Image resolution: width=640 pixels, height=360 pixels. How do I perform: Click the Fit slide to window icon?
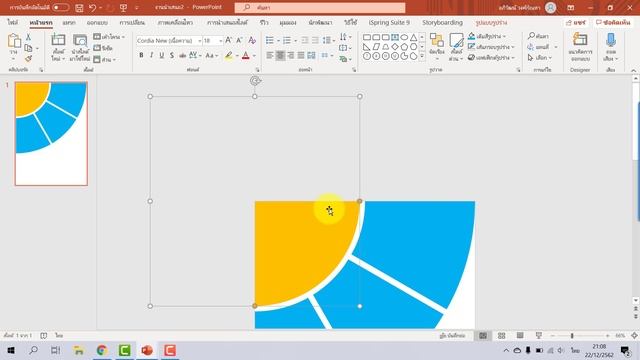(634, 336)
